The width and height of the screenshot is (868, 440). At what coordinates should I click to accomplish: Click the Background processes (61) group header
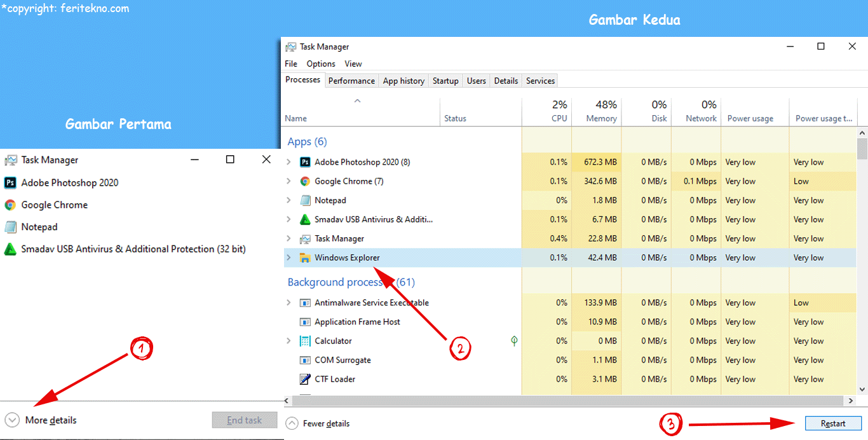click(351, 282)
